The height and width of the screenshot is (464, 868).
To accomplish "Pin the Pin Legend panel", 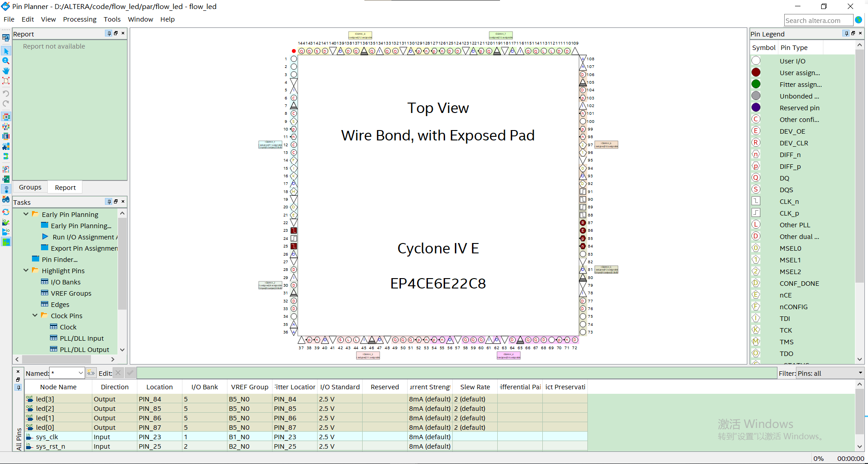I will [x=846, y=33].
